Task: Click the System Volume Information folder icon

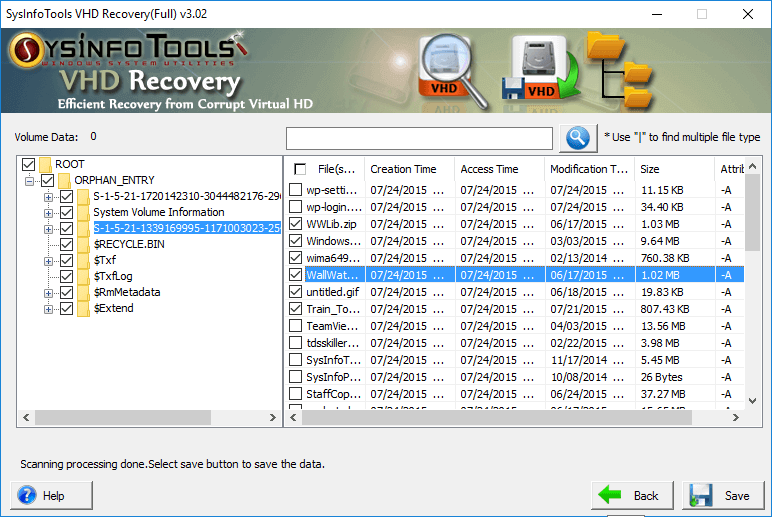Action: (x=84, y=212)
